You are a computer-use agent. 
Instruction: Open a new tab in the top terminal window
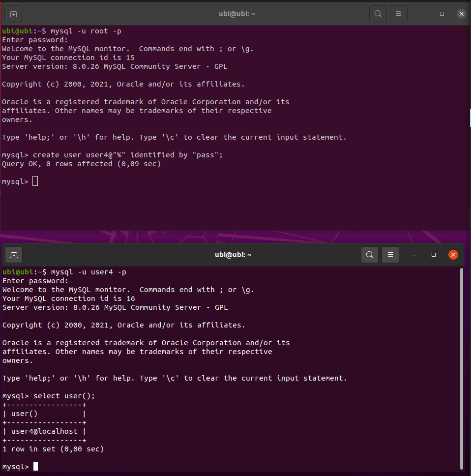click(13, 14)
